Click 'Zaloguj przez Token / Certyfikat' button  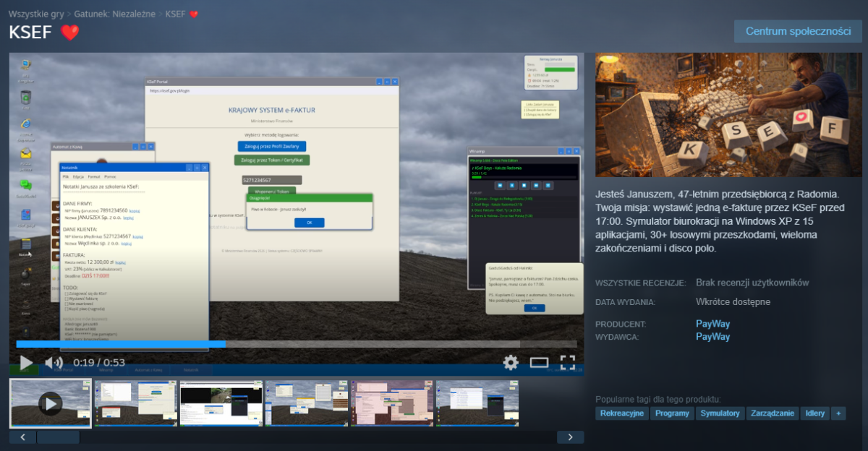(x=272, y=160)
